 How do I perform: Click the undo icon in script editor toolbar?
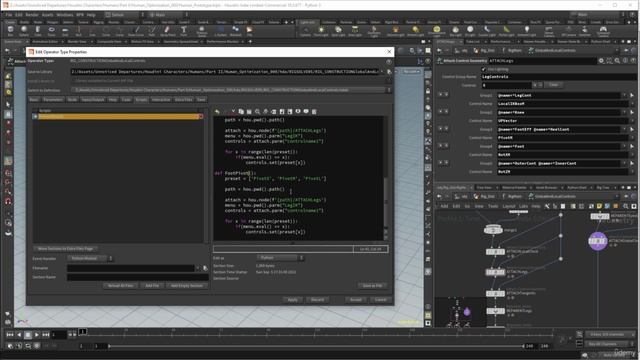tap(217, 111)
